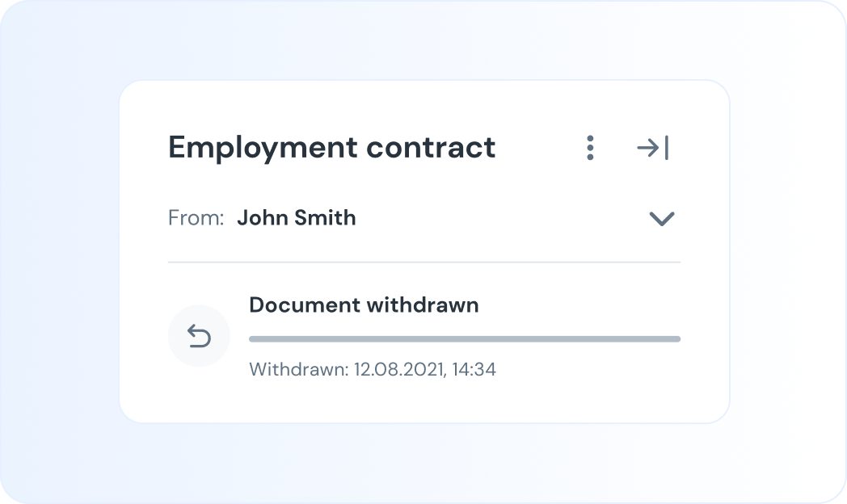Click the circular return arrow badge

(199, 335)
